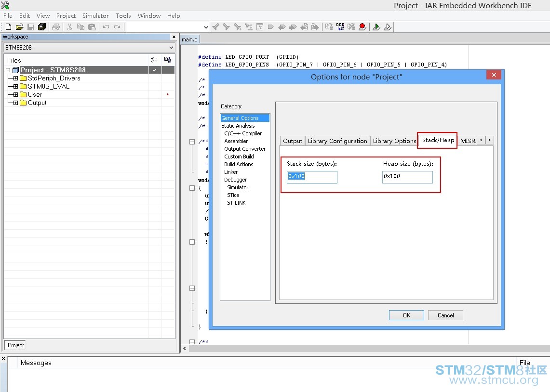
Task: Open the Tools menu
Action: click(x=123, y=16)
